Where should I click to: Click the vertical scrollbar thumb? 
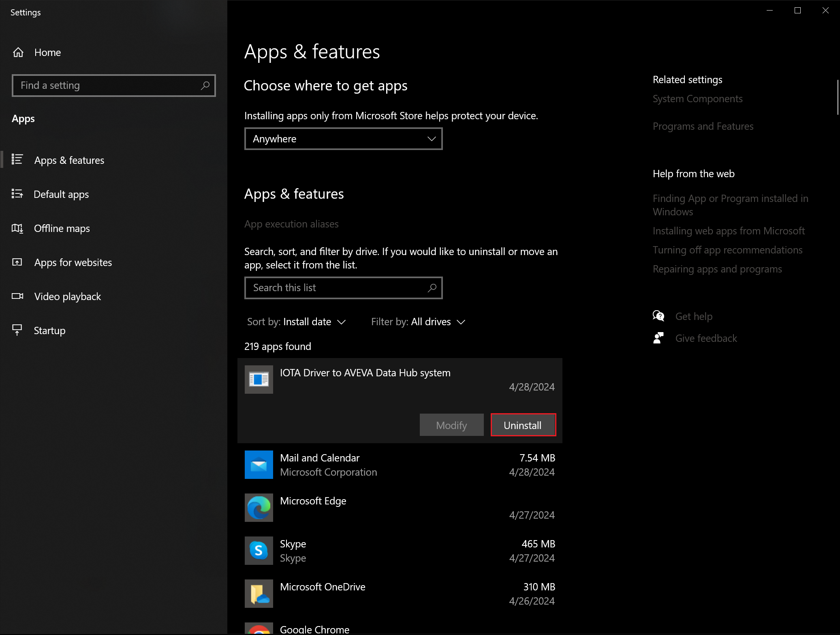pos(838,97)
